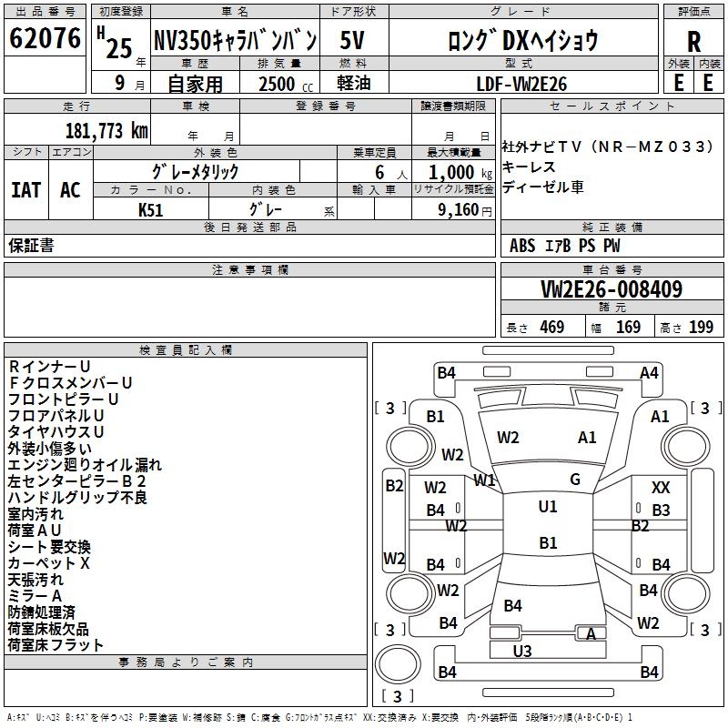Click note シート要交換
The width and height of the screenshot is (728, 728).
tap(49, 547)
